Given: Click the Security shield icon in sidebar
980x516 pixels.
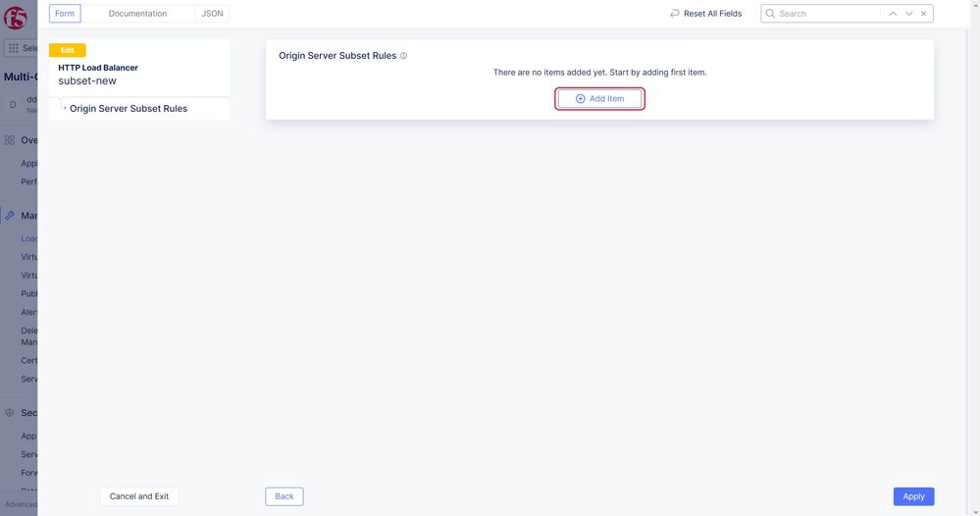Looking at the screenshot, I should 10,413.
